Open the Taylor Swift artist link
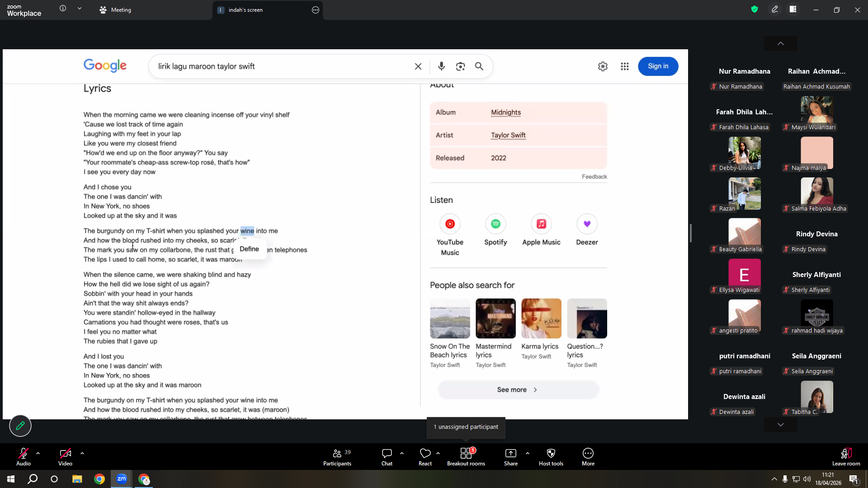This screenshot has height=488, width=868. (x=508, y=135)
